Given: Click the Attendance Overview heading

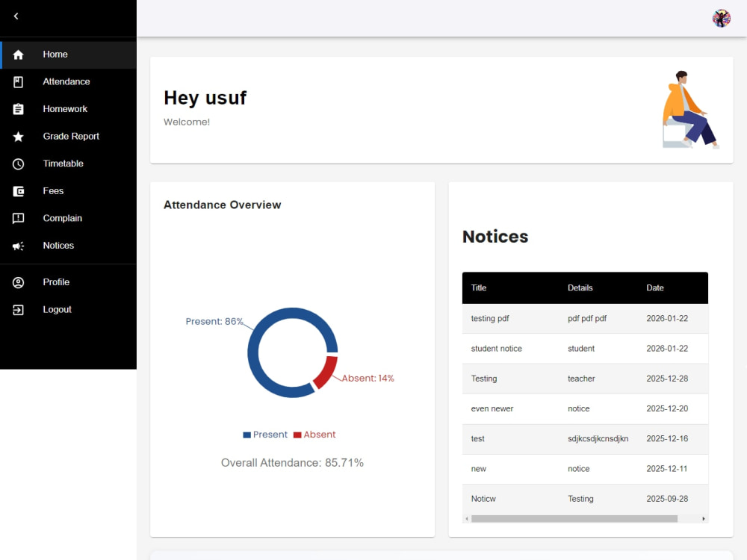Looking at the screenshot, I should click(223, 205).
